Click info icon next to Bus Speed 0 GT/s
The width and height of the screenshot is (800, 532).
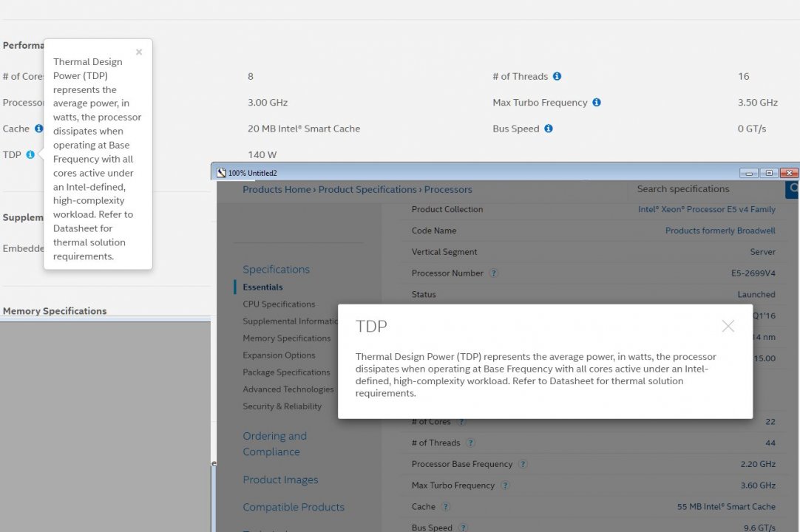(548, 129)
